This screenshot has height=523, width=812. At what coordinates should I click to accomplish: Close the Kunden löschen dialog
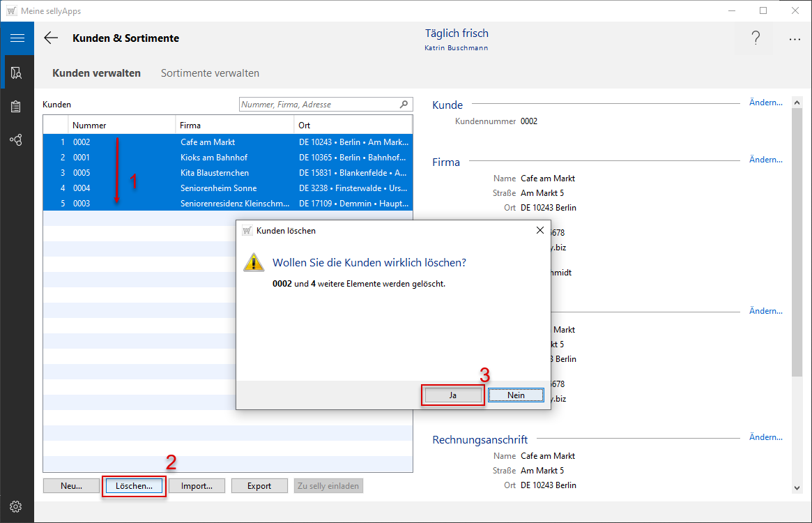(x=539, y=230)
